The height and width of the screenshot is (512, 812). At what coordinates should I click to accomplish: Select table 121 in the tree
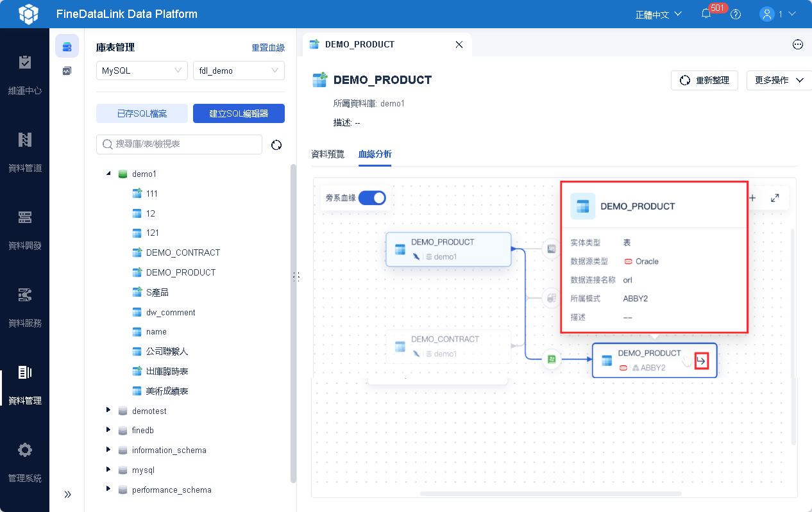tap(152, 233)
